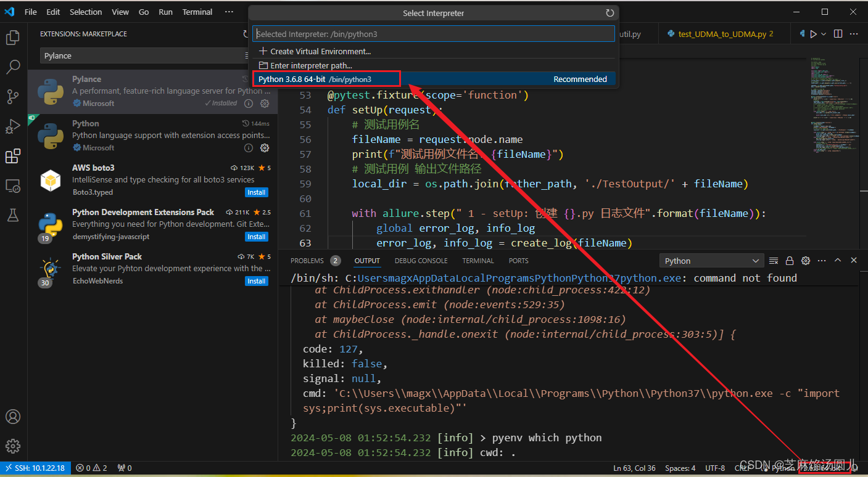Image resolution: width=868 pixels, height=477 pixels.
Task: Toggle the Output scroll lock
Action: [790, 261]
